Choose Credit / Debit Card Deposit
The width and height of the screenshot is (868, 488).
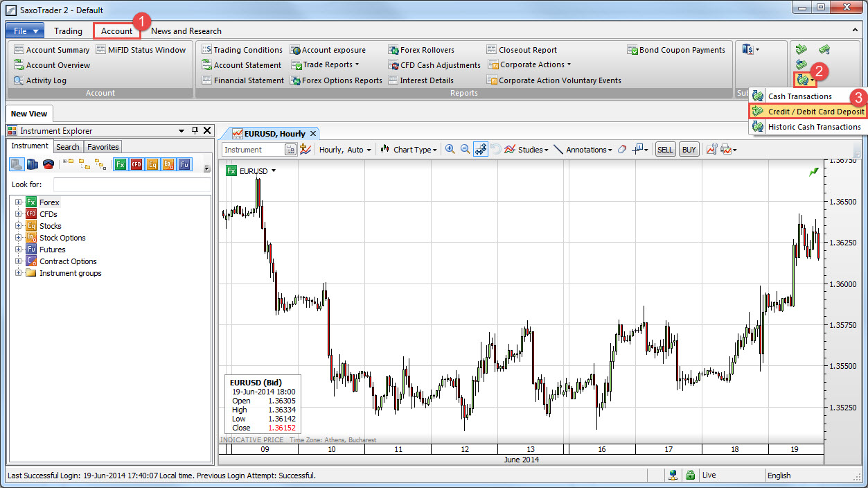(x=807, y=112)
